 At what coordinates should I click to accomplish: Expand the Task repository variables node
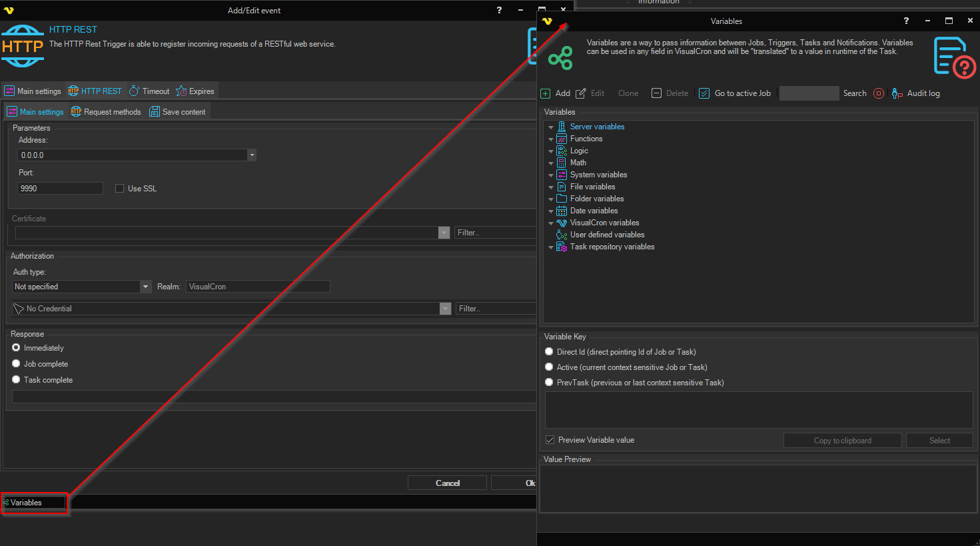[x=551, y=247]
